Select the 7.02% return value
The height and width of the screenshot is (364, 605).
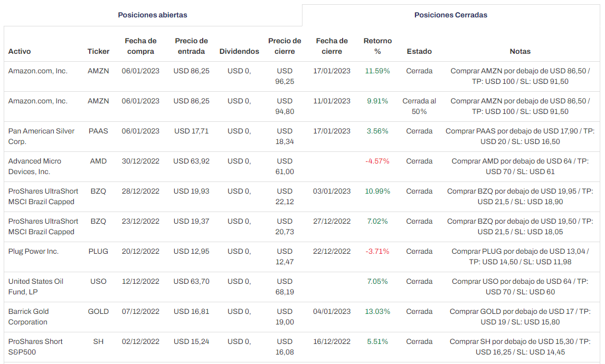coord(378,222)
